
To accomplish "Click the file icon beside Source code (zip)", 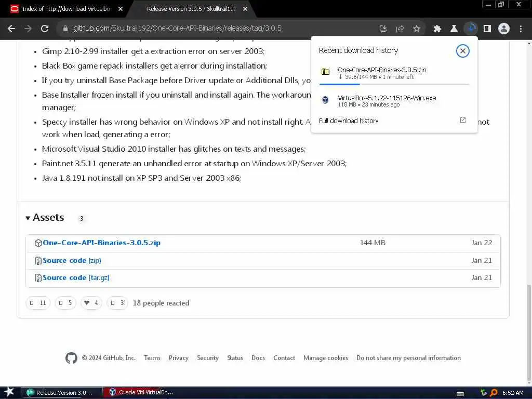I will coord(38,261).
